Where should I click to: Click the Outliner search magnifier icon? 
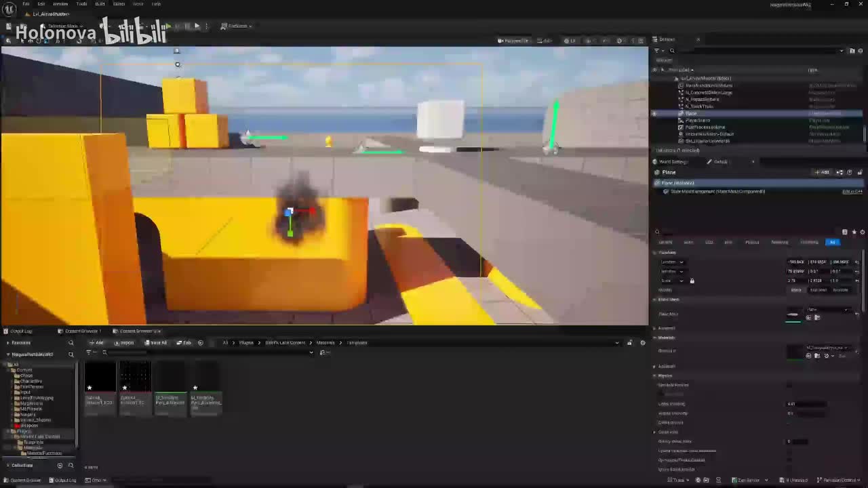pyautogui.click(x=672, y=51)
